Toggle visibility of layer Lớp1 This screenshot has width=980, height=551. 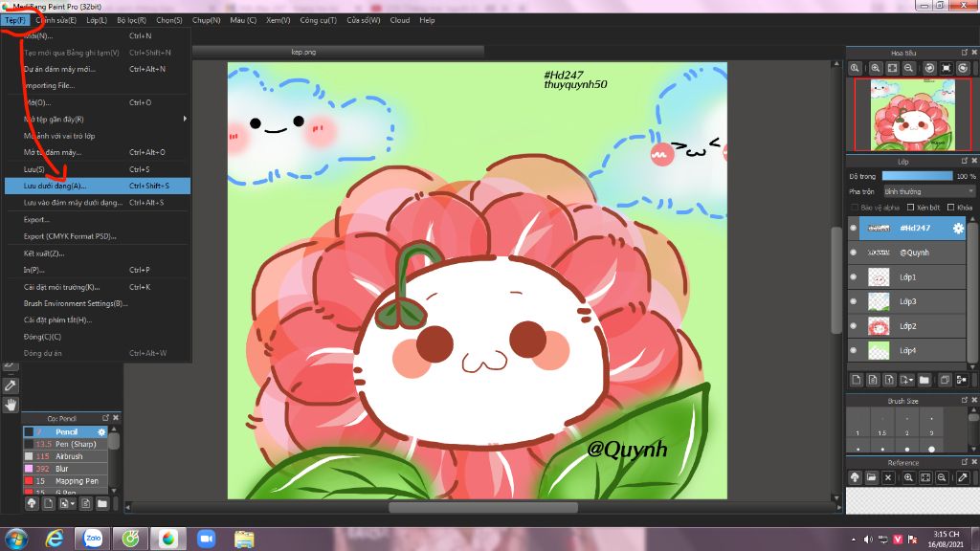(853, 276)
